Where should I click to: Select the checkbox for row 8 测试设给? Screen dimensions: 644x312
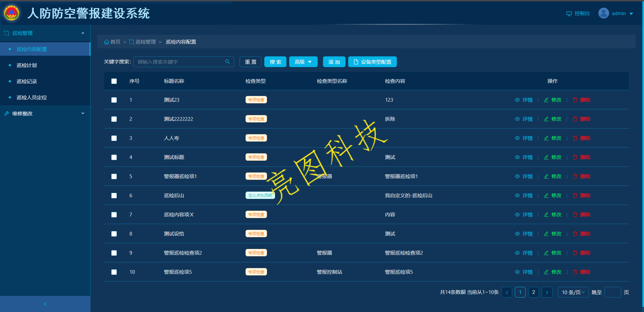[x=114, y=234]
